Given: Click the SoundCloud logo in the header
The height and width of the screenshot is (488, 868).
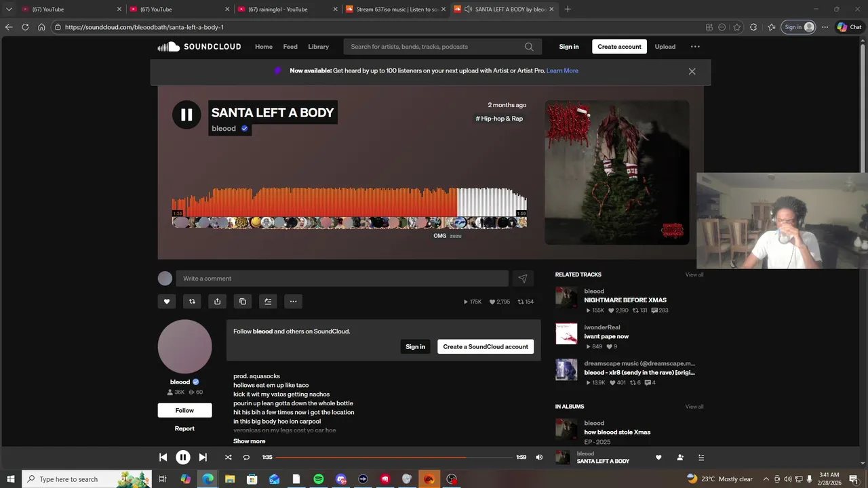Looking at the screenshot, I should (x=199, y=47).
